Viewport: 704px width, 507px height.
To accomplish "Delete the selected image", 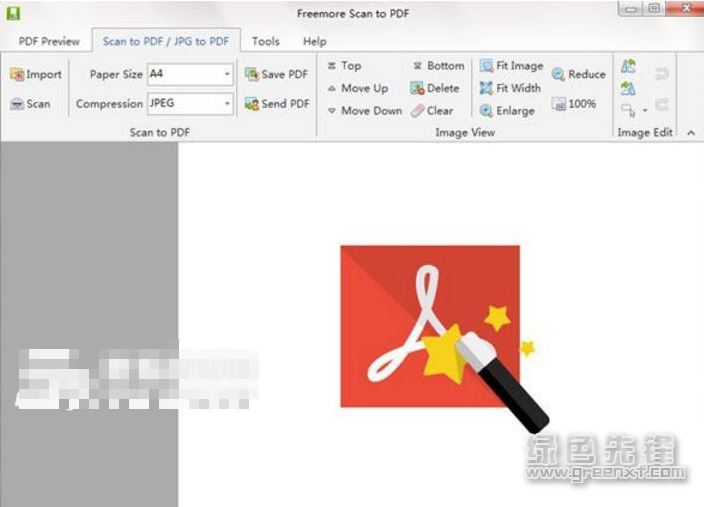I will pyautogui.click(x=435, y=88).
